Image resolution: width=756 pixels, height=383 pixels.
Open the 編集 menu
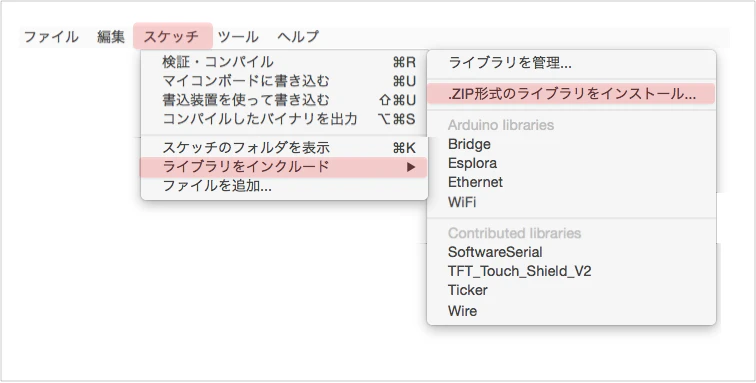point(111,37)
